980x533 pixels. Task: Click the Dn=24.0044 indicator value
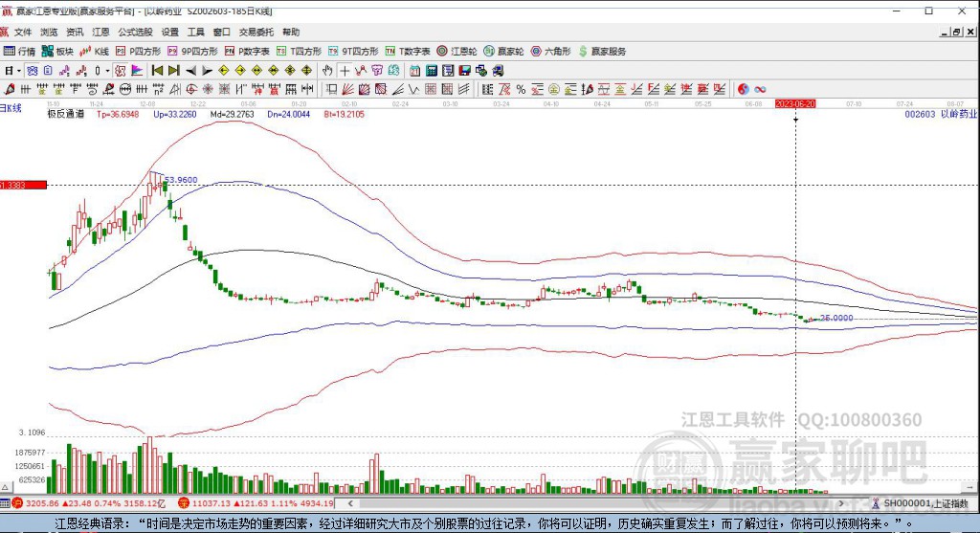(289, 114)
